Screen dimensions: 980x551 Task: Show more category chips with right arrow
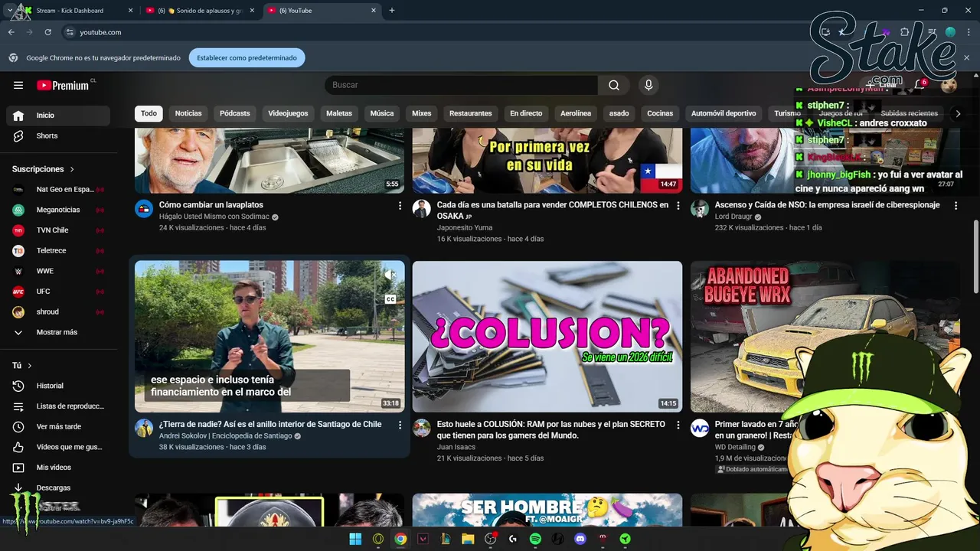click(x=957, y=113)
